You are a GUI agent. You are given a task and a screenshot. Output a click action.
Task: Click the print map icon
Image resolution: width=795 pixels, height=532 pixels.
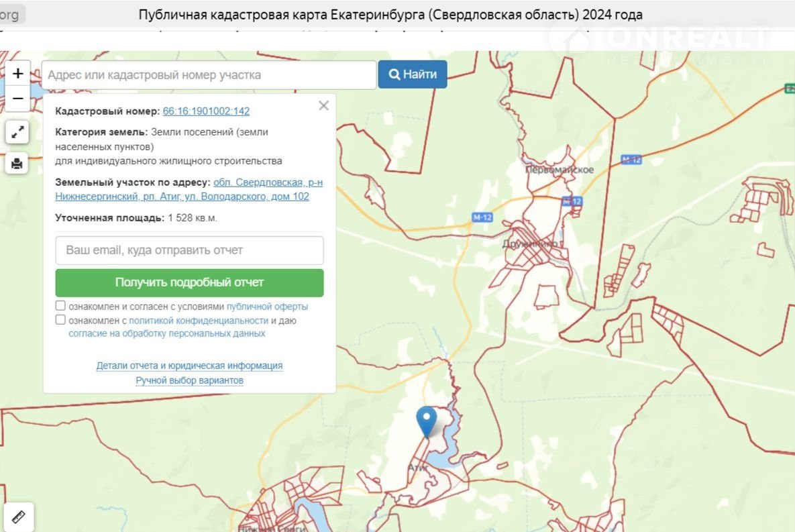coord(17,163)
